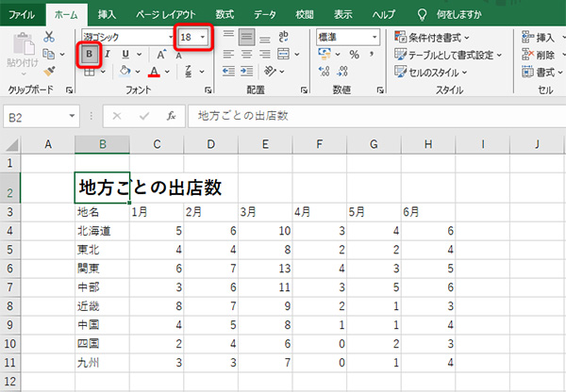Toggle the Bold button off
The image size is (566, 392).
tap(90, 54)
